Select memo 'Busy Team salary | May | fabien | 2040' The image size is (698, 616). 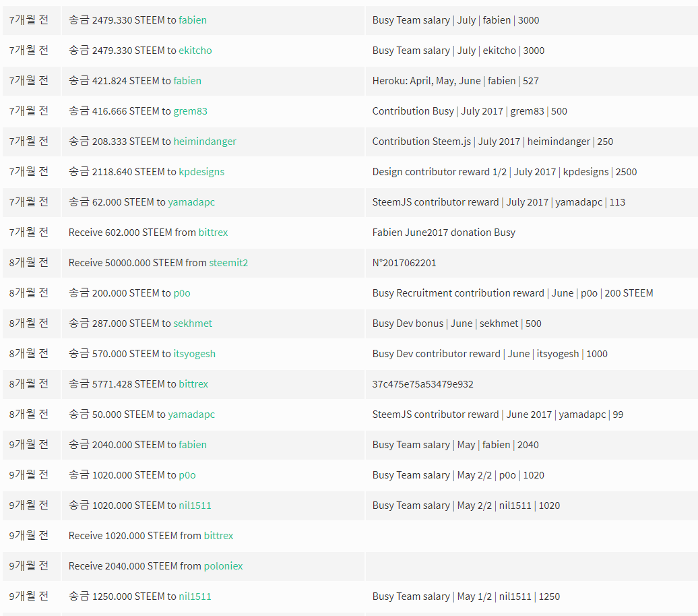(x=455, y=445)
